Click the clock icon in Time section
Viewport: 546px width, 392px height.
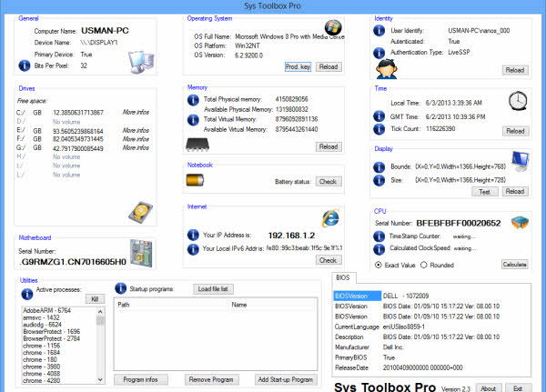(518, 101)
